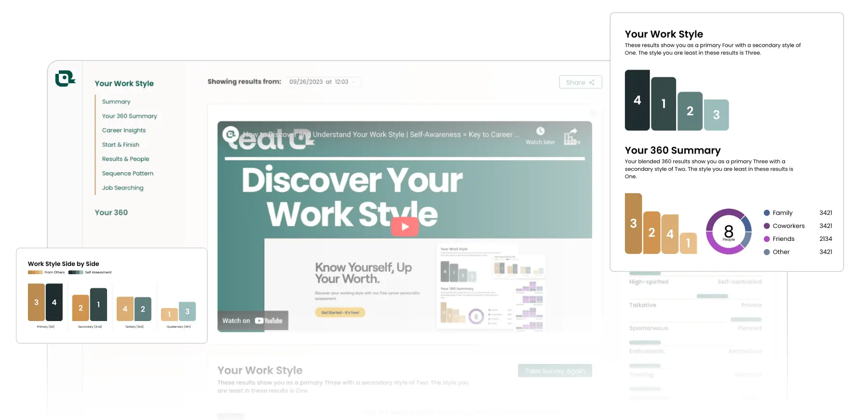This screenshot has height=420, width=868.
Task: Click Primary (1st) bar pair in Side by Side
Action: point(45,302)
